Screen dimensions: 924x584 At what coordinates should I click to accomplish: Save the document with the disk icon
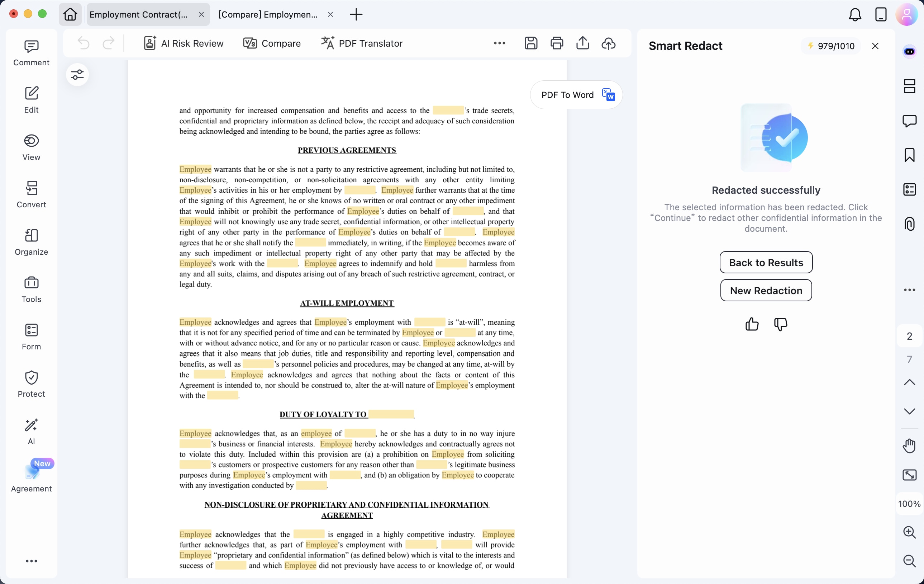click(x=531, y=43)
